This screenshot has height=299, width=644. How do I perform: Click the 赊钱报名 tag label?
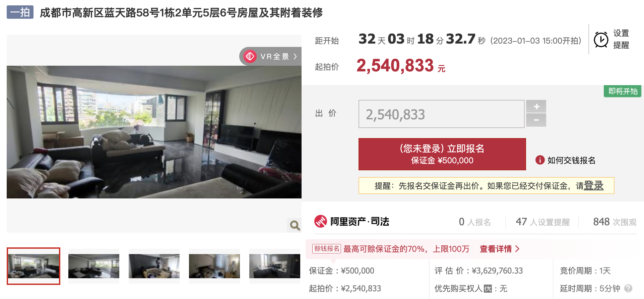tap(326, 249)
